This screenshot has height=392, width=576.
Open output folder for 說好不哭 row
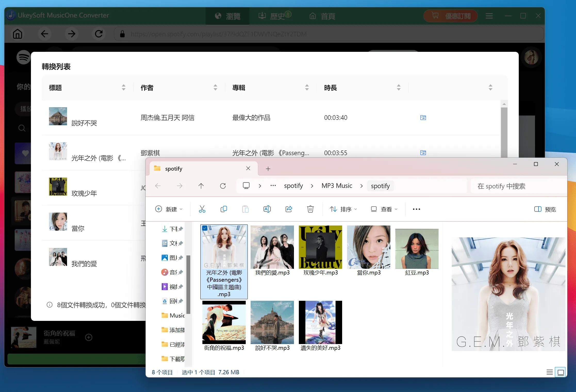423,118
